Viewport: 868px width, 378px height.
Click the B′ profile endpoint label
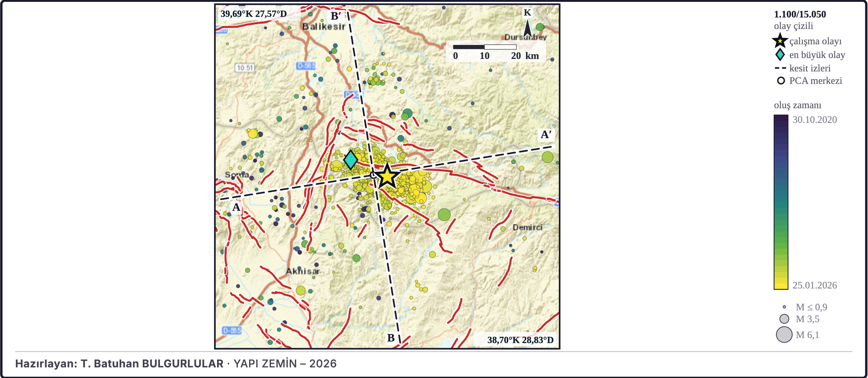coord(336,16)
